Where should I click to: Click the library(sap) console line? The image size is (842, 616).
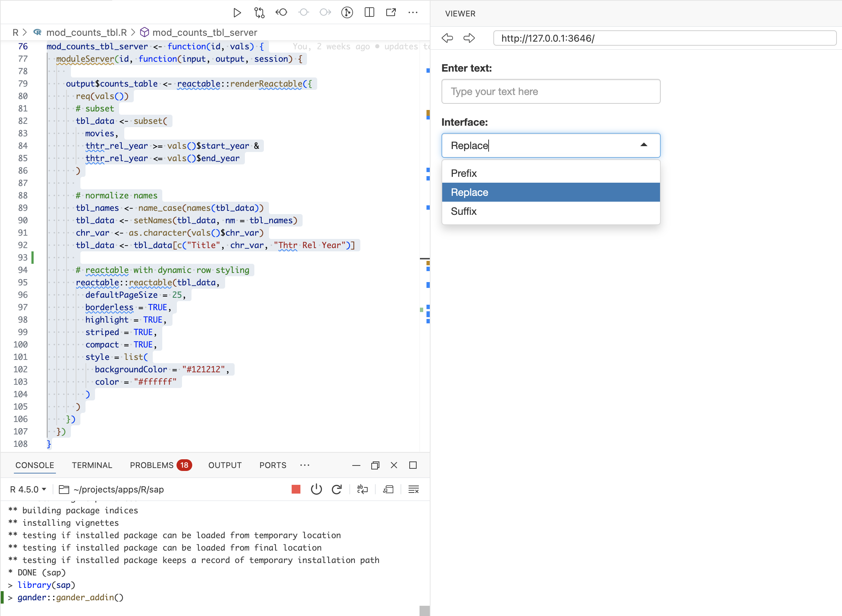(x=46, y=585)
